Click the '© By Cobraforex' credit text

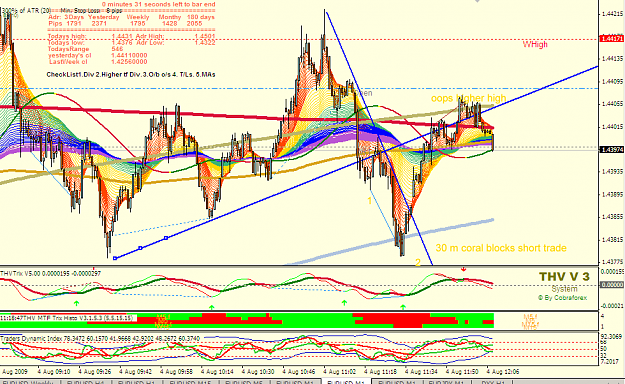click(x=562, y=297)
